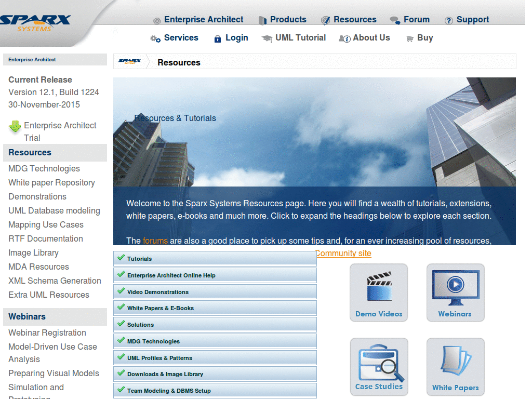
Task: Open the Case Studies briefcase tile
Action: pyautogui.click(x=379, y=367)
